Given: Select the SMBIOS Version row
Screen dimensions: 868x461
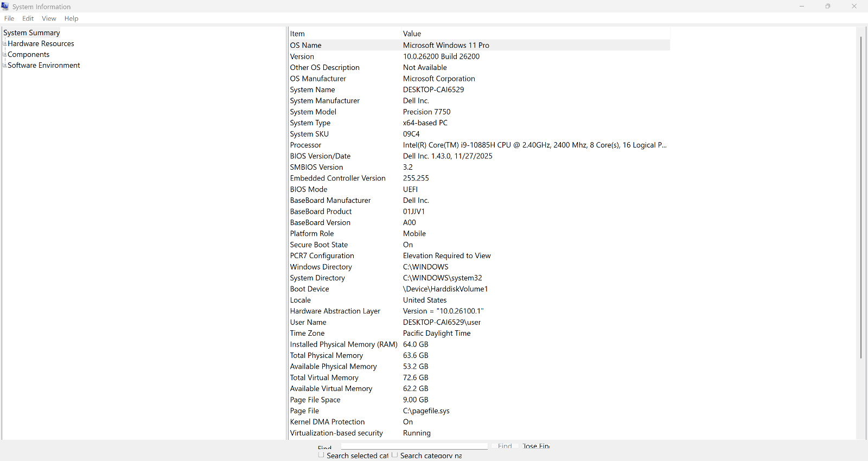Looking at the screenshot, I should pos(480,167).
